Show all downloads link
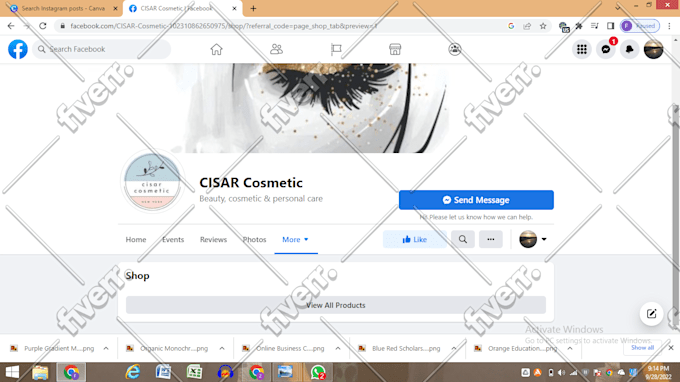Screen dimensions: 680x382 coord(642,348)
